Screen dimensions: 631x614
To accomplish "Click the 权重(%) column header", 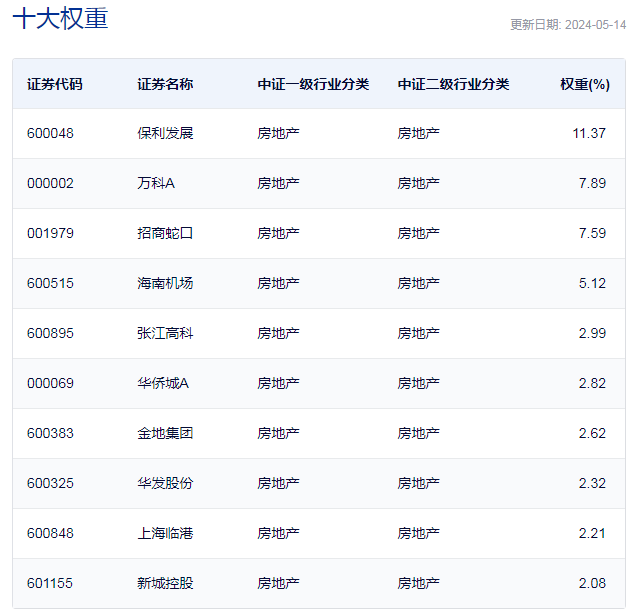I will tap(585, 84).
